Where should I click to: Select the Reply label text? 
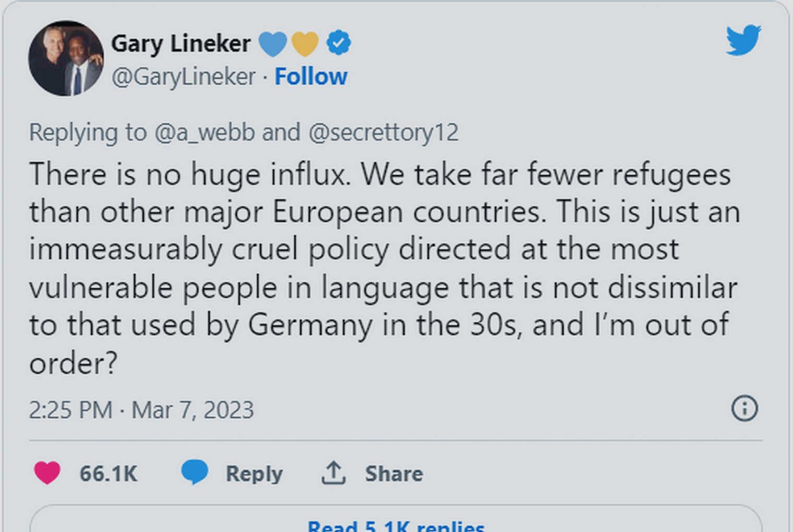254,474
